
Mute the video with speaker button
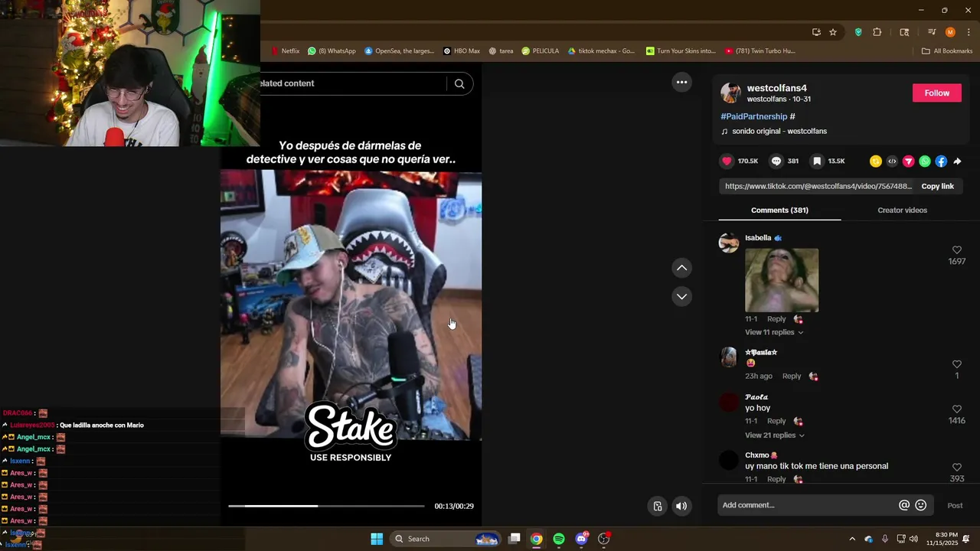(681, 506)
